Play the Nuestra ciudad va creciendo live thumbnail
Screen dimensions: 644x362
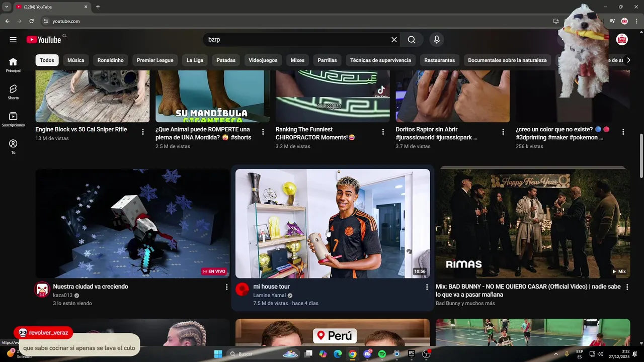point(132,223)
